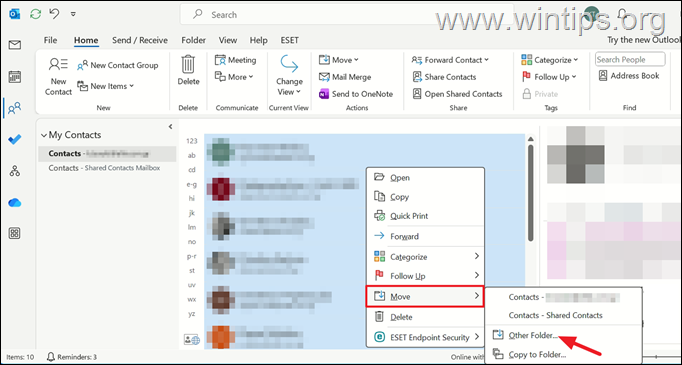Click the Send/Receive sync icon in title bar
682x365 pixels.
35,14
